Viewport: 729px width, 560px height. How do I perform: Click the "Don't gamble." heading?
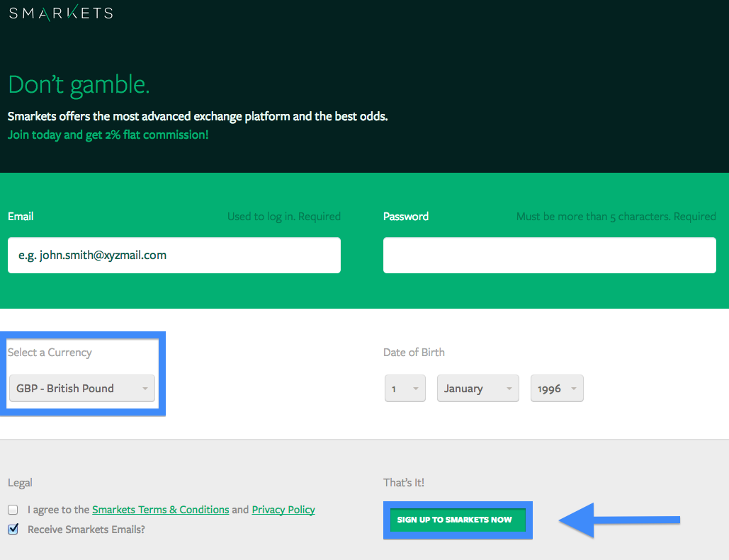(79, 85)
